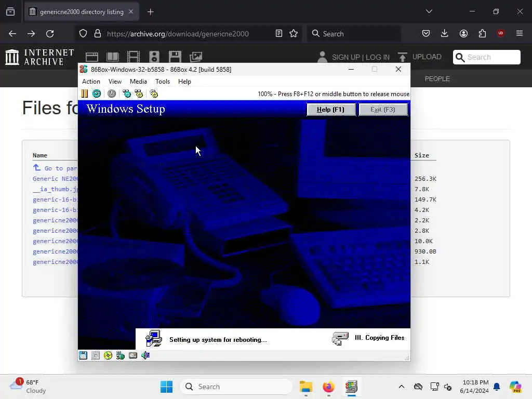
Task: Open Internet Archive texts book icon
Action: coord(113,57)
